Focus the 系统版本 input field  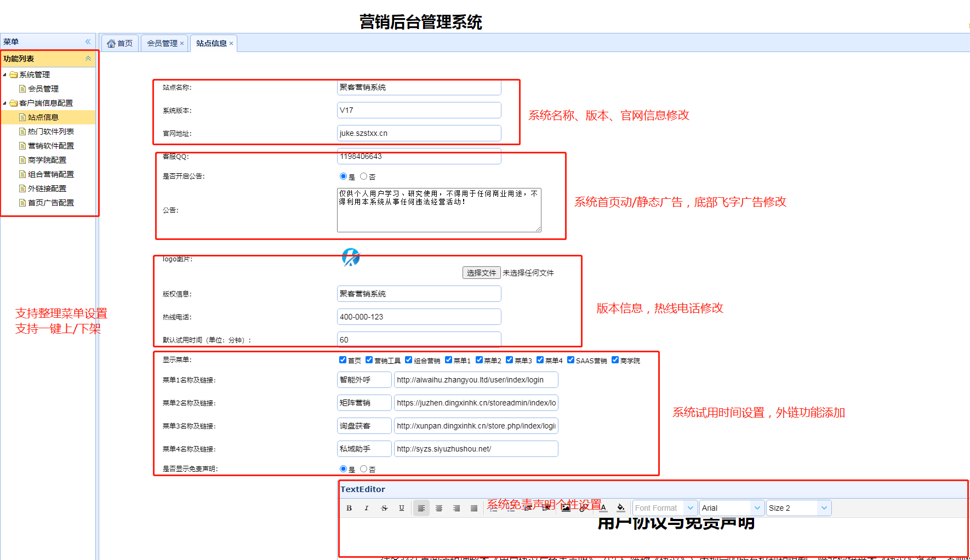tap(419, 110)
